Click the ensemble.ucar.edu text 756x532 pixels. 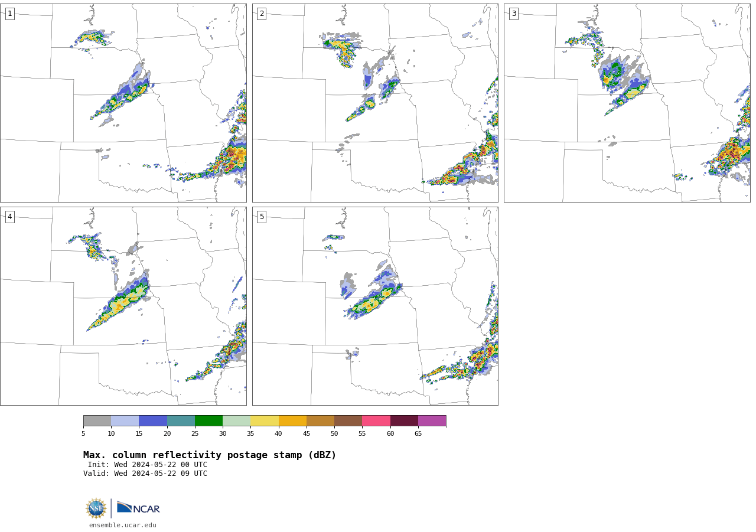pos(123,525)
